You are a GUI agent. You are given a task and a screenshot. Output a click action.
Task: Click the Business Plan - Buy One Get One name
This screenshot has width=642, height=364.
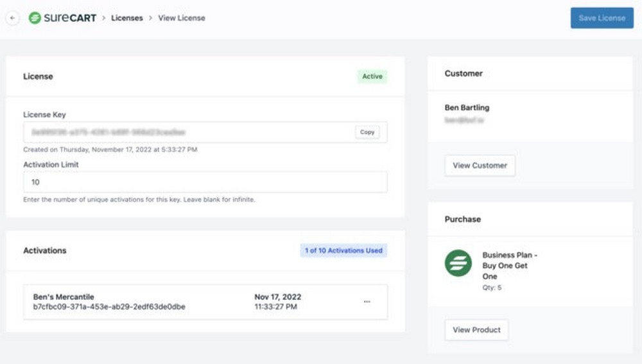point(510,266)
